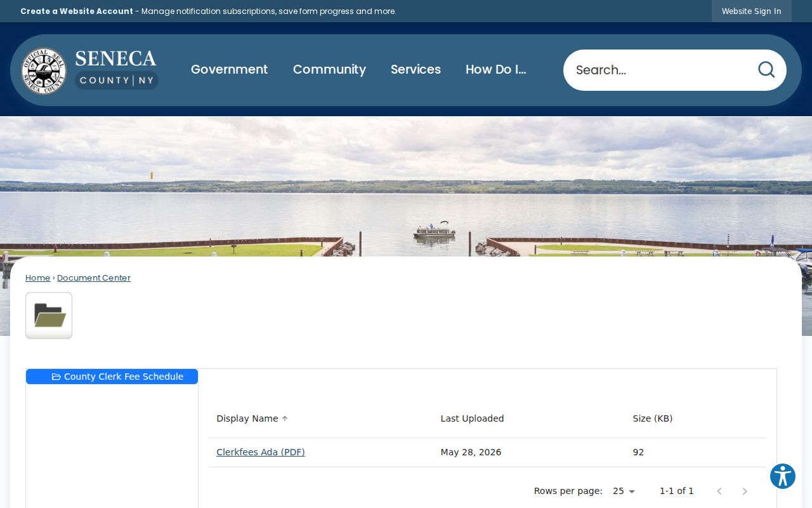The width and height of the screenshot is (812, 508).
Task: Sort by Display Name arrow icon
Action: click(x=285, y=418)
